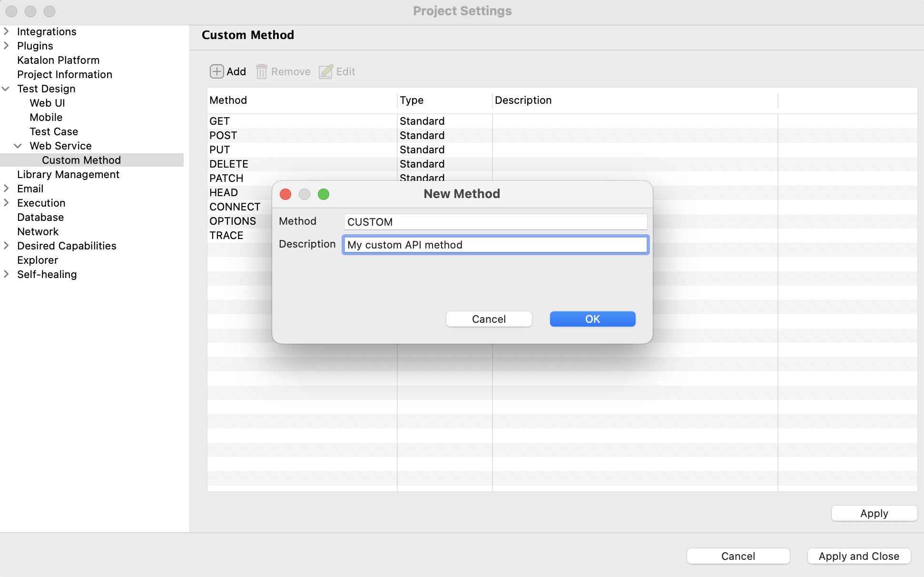Click the Method name input field
Image resolution: width=924 pixels, height=577 pixels.
pos(495,222)
